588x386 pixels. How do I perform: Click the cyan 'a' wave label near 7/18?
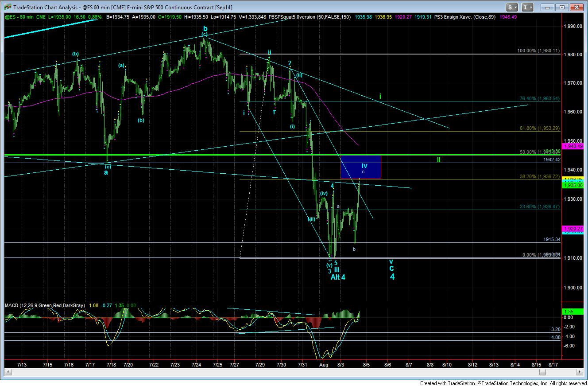pos(106,172)
